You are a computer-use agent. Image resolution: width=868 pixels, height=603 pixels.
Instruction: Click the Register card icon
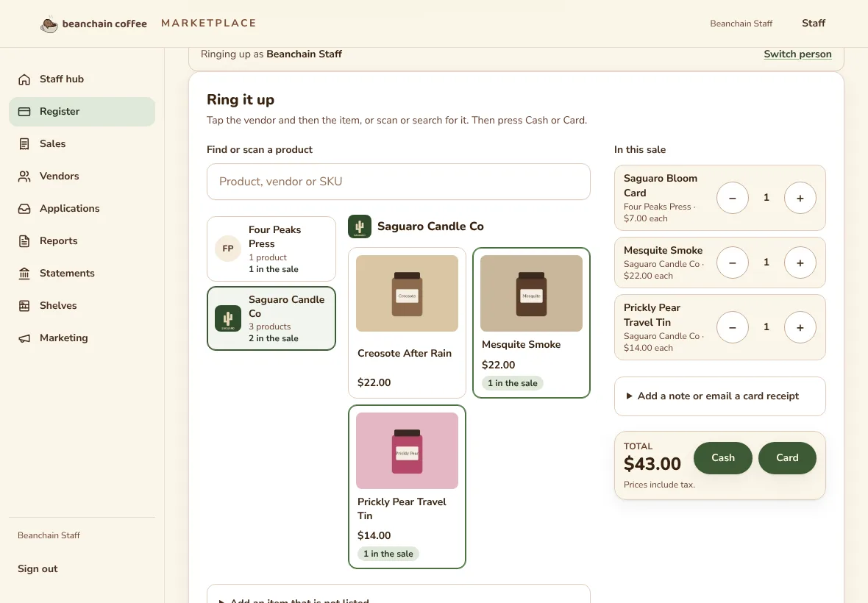tap(24, 112)
